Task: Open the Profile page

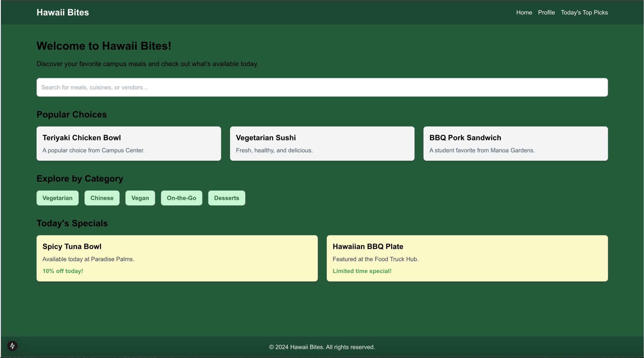Action: pyautogui.click(x=546, y=12)
